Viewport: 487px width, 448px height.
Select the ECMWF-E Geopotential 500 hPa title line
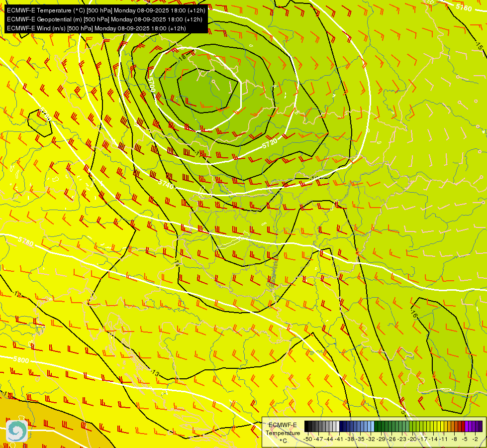(104, 19)
